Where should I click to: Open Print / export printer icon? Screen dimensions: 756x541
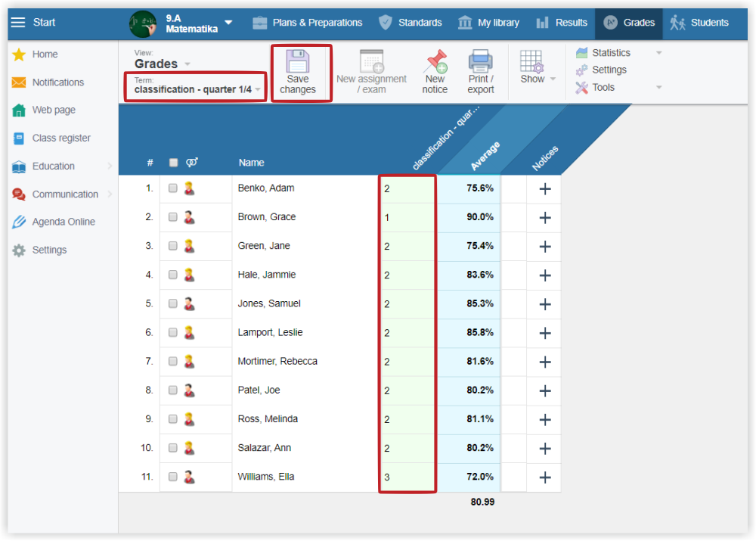coord(480,61)
